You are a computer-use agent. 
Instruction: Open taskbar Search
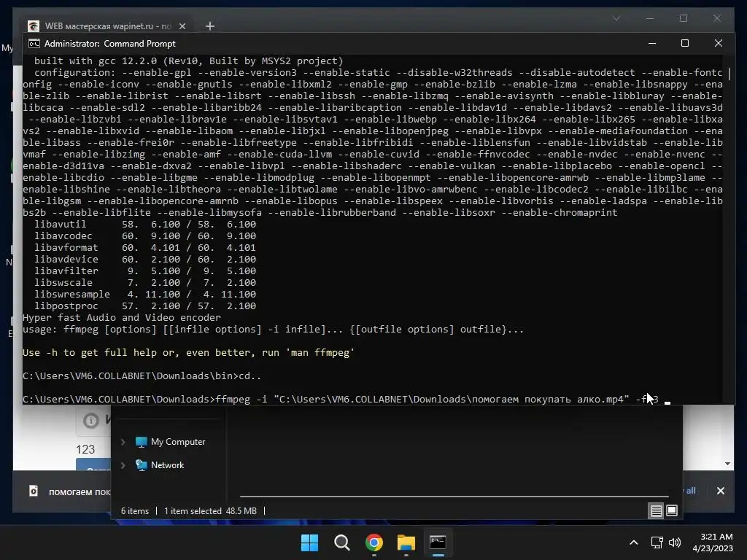click(341, 542)
